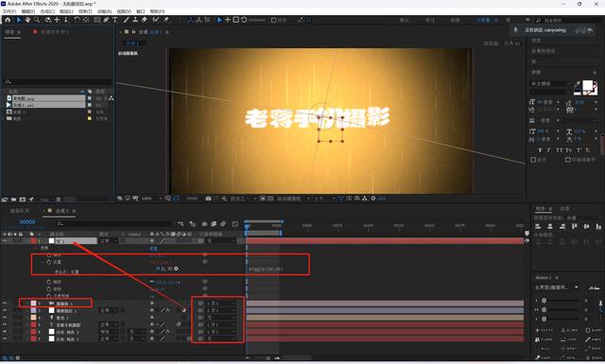Click the all caps button in Character panel
The image size is (605, 364).
point(560,149)
